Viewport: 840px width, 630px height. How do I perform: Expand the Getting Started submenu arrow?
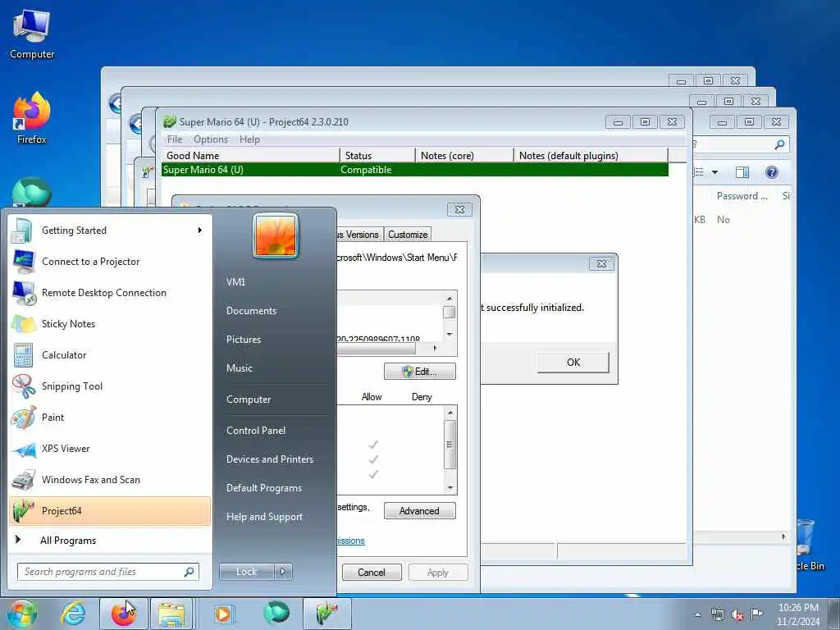[x=200, y=231]
